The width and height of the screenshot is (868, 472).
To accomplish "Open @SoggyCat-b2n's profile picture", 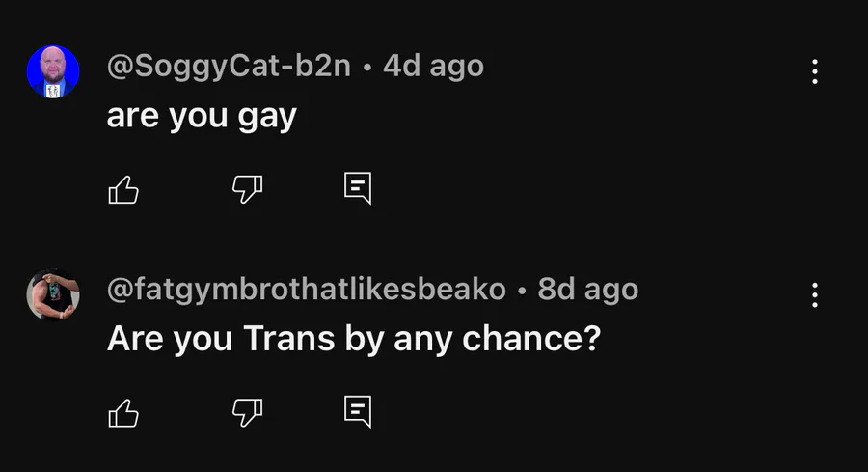I will [x=53, y=71].
